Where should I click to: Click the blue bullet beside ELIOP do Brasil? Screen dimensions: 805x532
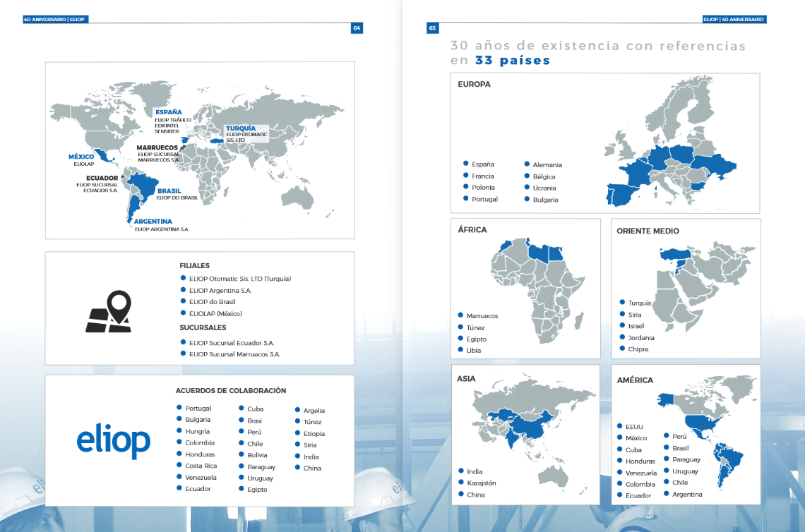click(182, 301)
